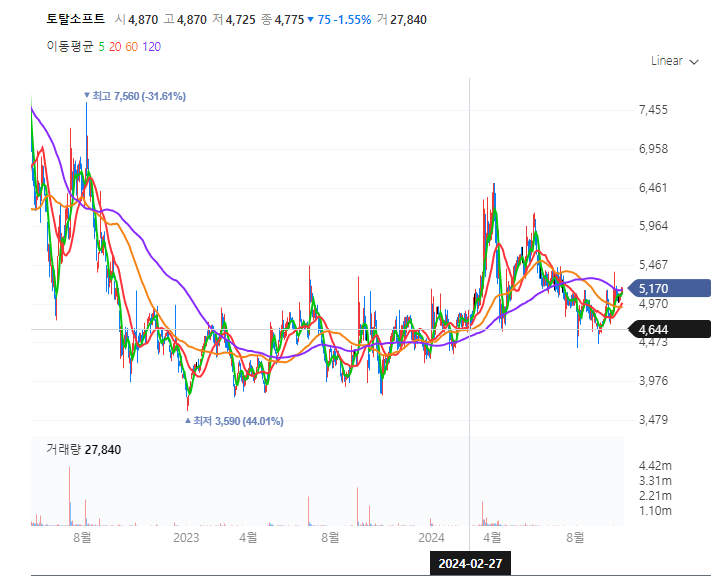Viewport: 720px width, 577px height.
Task: Click the 최고 7,560 high marker
Action: pyautogui.click(x=135, y=96)
